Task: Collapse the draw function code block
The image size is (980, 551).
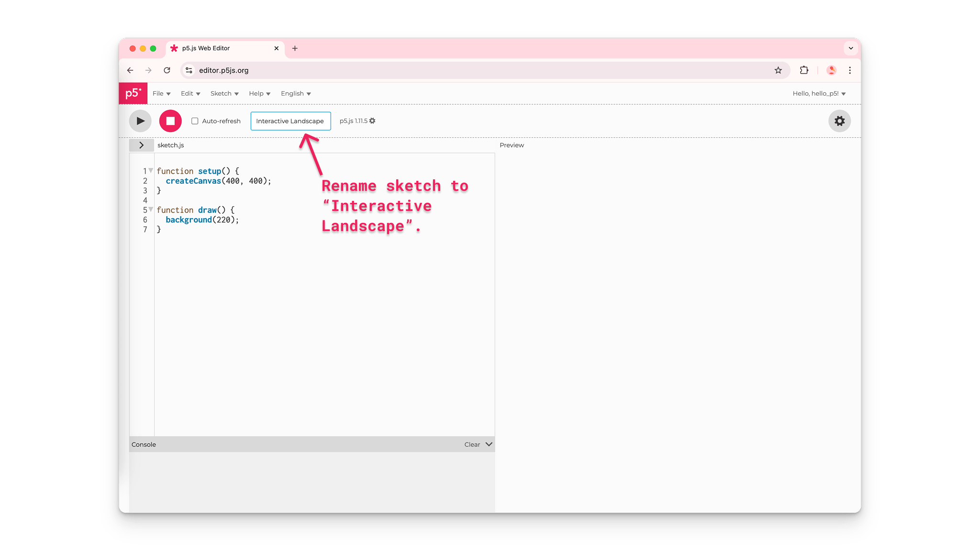Action: click(150, 209)
